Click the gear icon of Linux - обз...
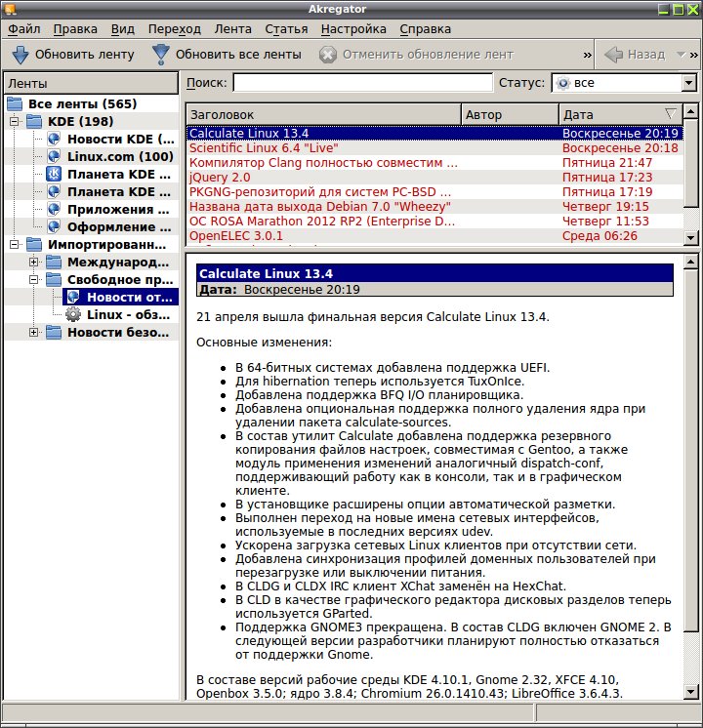Image resolution: width=703 pixels, height=728 pixels. (x=73, y=315)
